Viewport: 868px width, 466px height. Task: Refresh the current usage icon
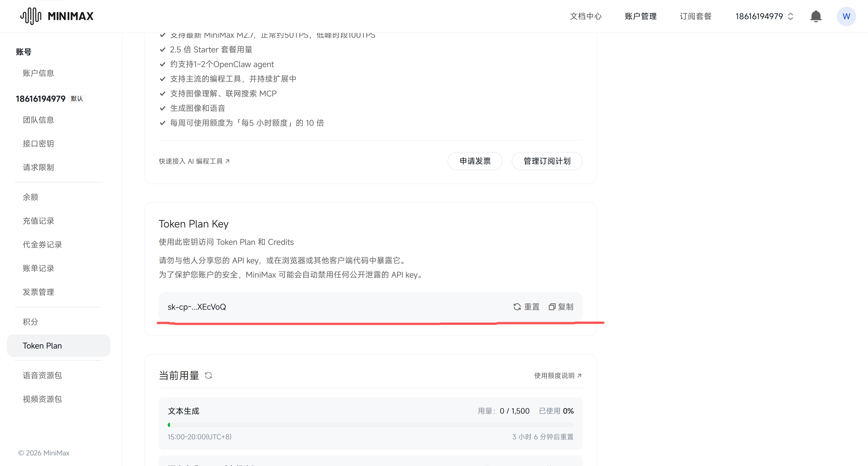coord(209,375)
